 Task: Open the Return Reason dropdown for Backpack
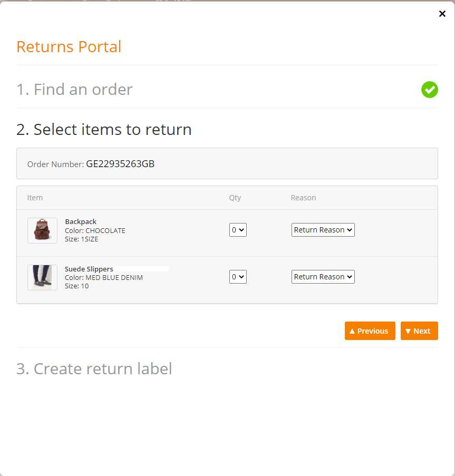(323, 230)
